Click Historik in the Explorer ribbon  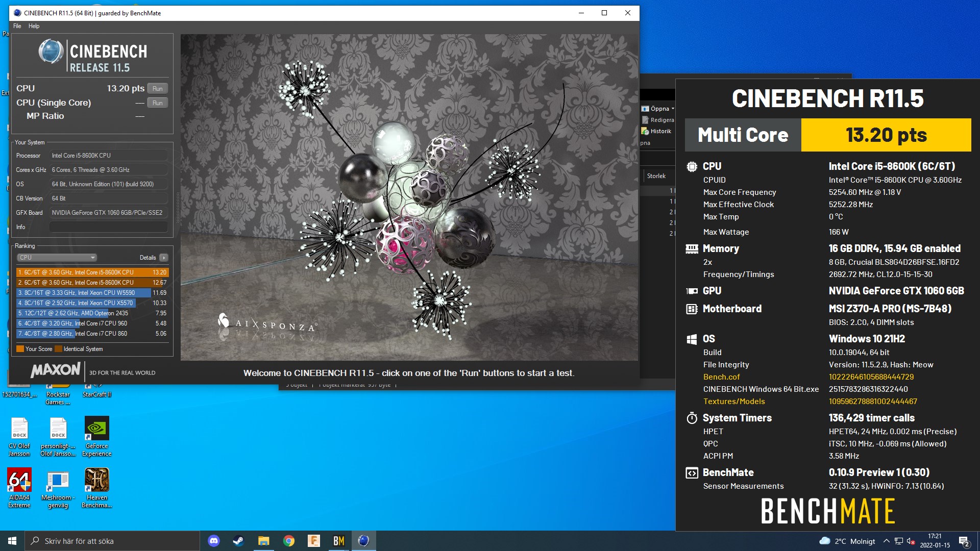pyautogui.click(x=657, y=131)
